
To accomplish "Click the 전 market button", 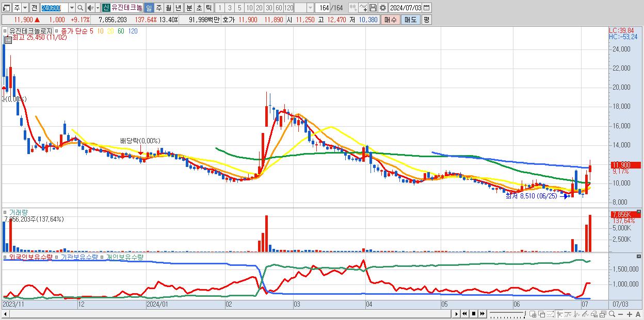I will pyautogui.click(x=34, y=8).
